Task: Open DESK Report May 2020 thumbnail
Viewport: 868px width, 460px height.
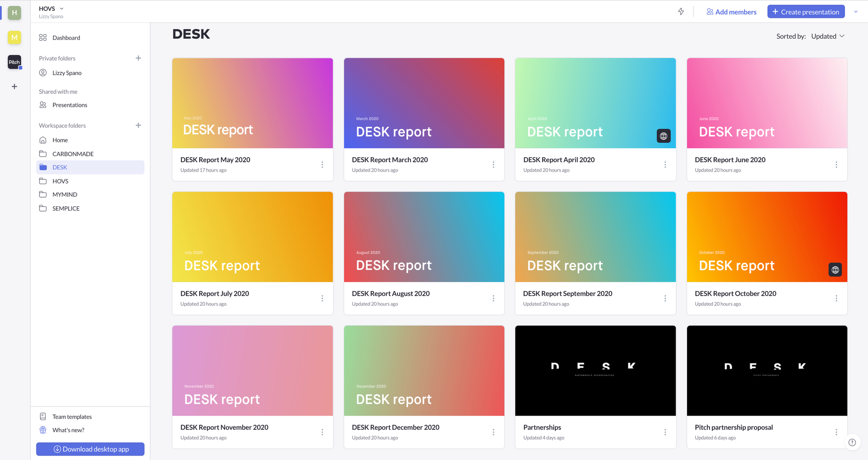Action: coord(253,103)
